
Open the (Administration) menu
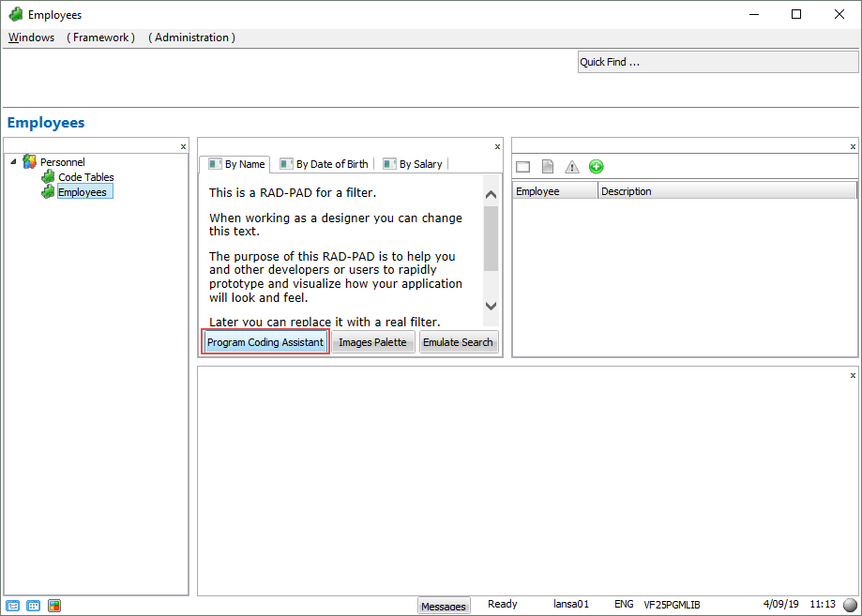(192, 38)
